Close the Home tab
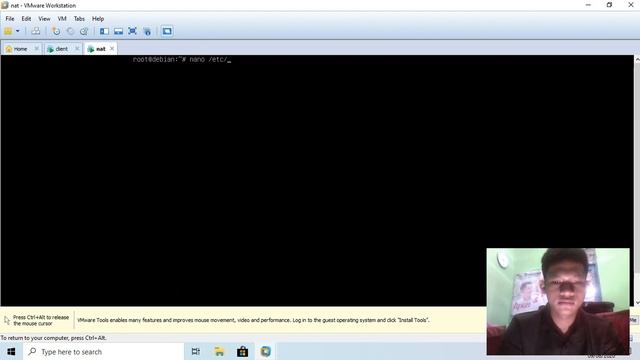This screenshot has width=640, height=360. pos(36,49)
